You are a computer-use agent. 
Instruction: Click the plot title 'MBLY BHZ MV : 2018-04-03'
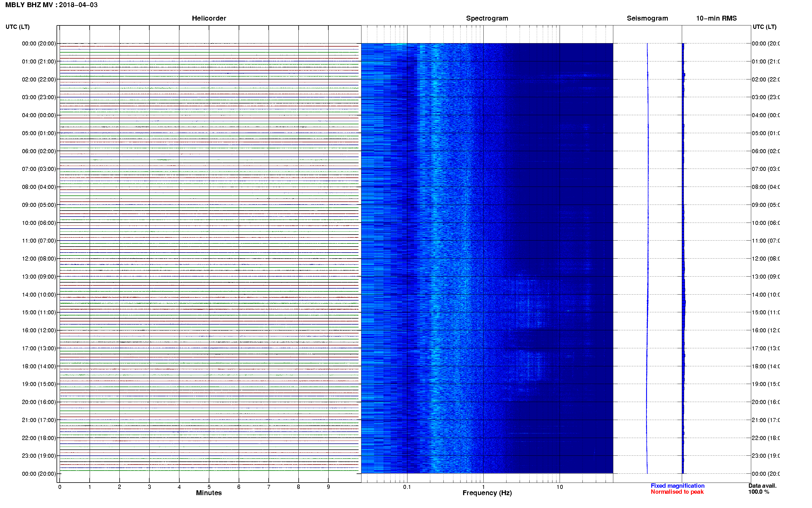point(51,5)
